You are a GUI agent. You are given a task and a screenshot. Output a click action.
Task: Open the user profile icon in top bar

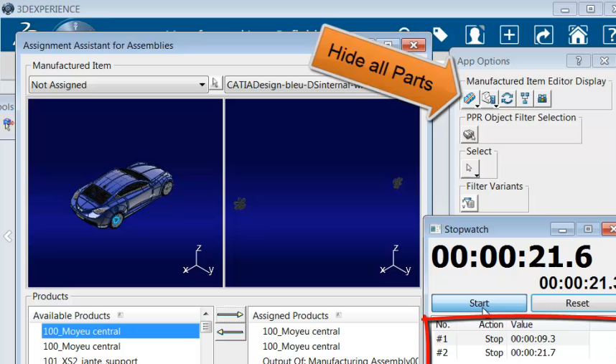tap(475, 34)
